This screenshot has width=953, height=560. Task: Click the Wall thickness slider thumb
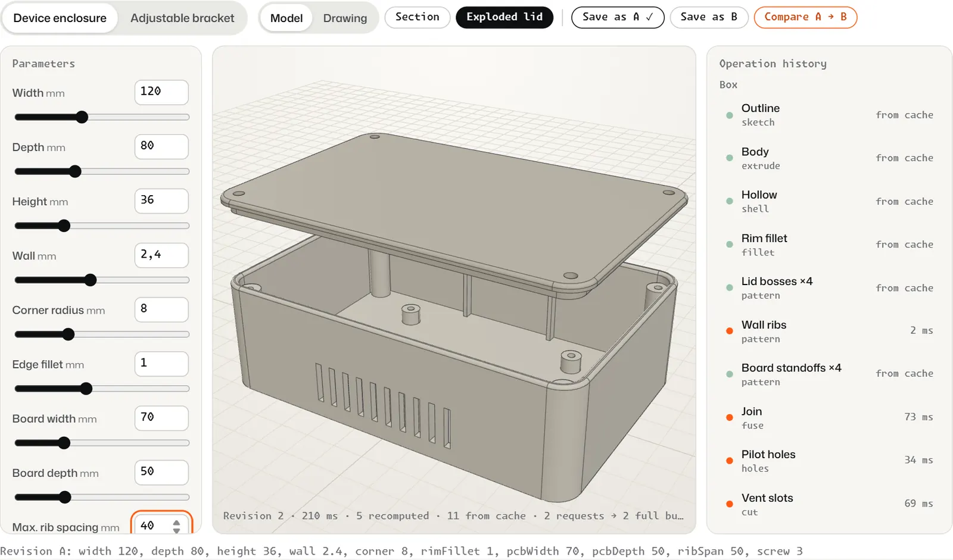pos(90,280)
